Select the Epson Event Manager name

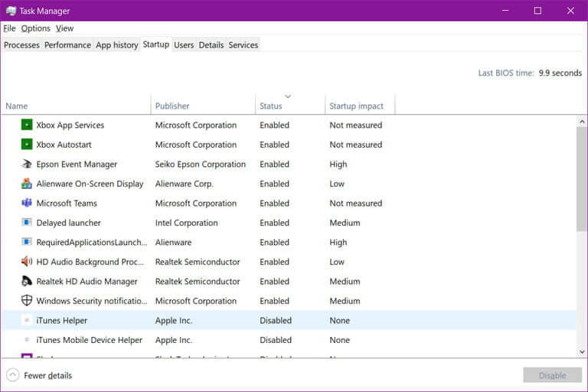(x=77, y=165)
